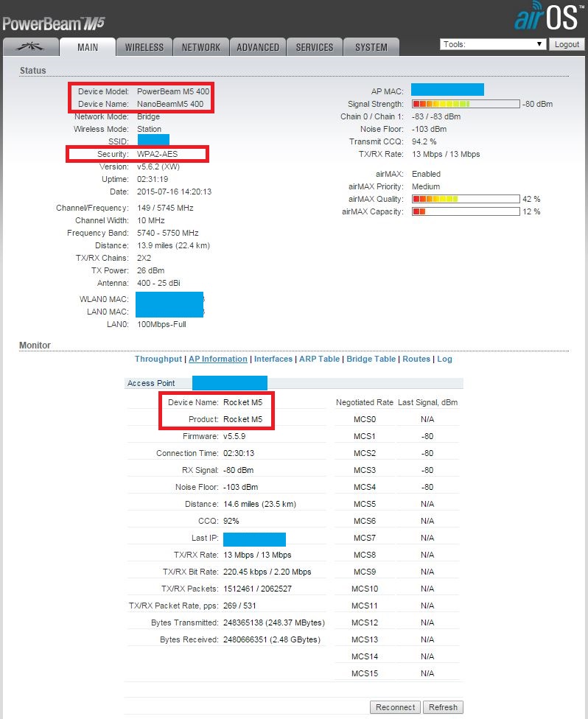
Task: Click the MCS15 negotiated rate row
Action: pyautogui.click(x=396, y=673)
